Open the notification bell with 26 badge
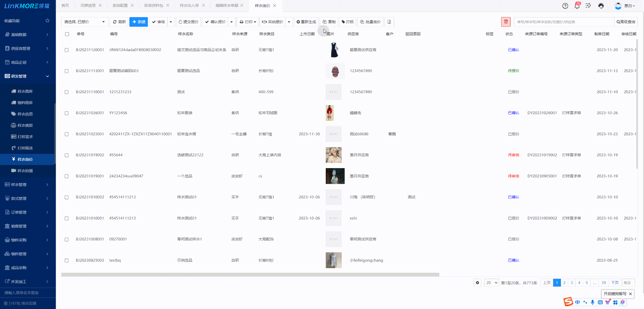Image resolution: width=644 pixels, height=309 pixels. tap(577, 6)
